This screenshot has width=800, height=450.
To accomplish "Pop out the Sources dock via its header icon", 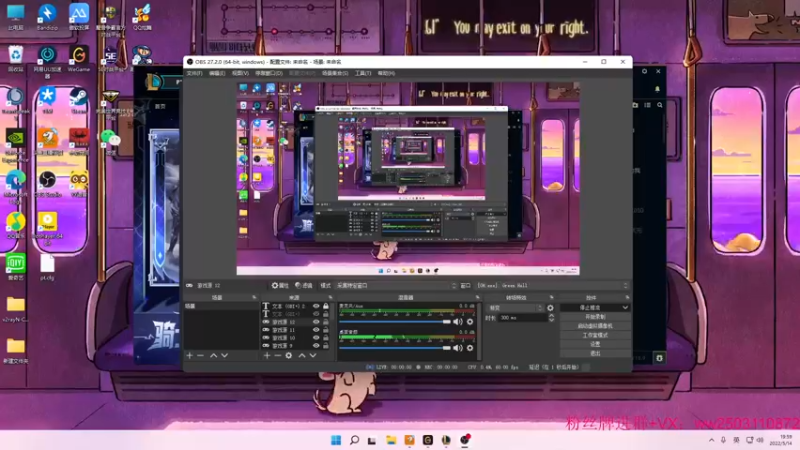I will pos(330,297).
